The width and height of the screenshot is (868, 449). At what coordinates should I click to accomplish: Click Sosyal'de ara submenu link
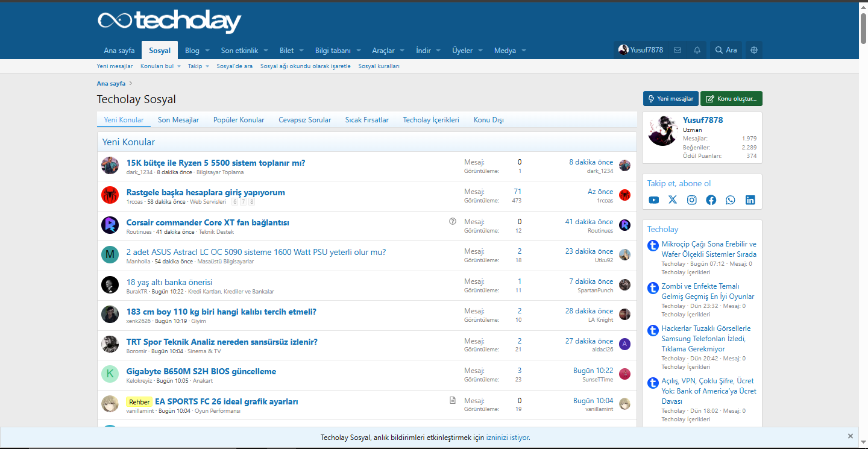tap(234, 66)
